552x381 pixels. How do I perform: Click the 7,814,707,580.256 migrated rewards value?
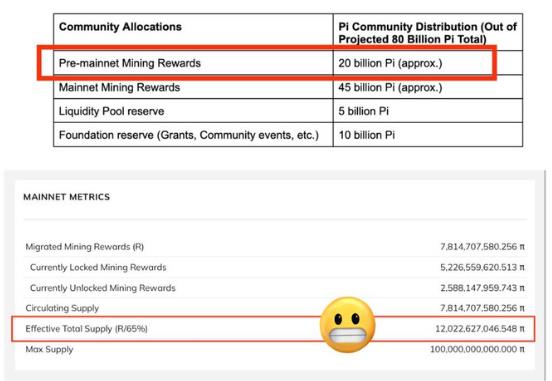pos(482,246)
